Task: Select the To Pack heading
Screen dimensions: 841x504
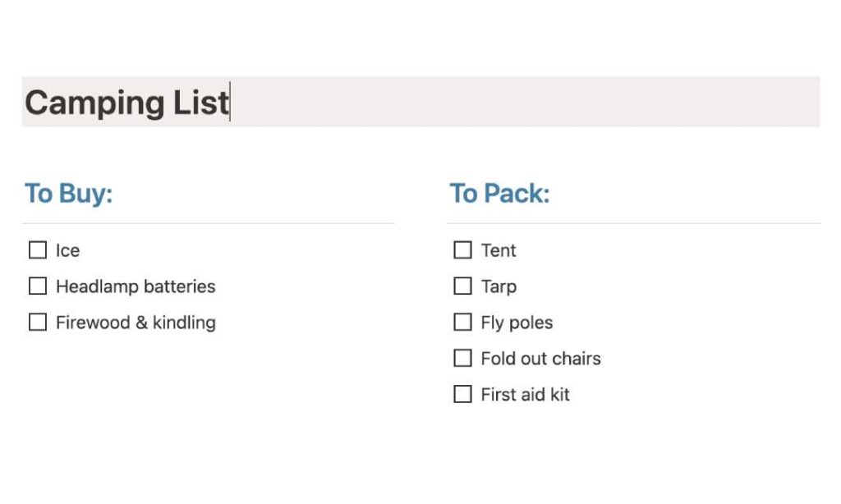Action: tap(499, 194)
